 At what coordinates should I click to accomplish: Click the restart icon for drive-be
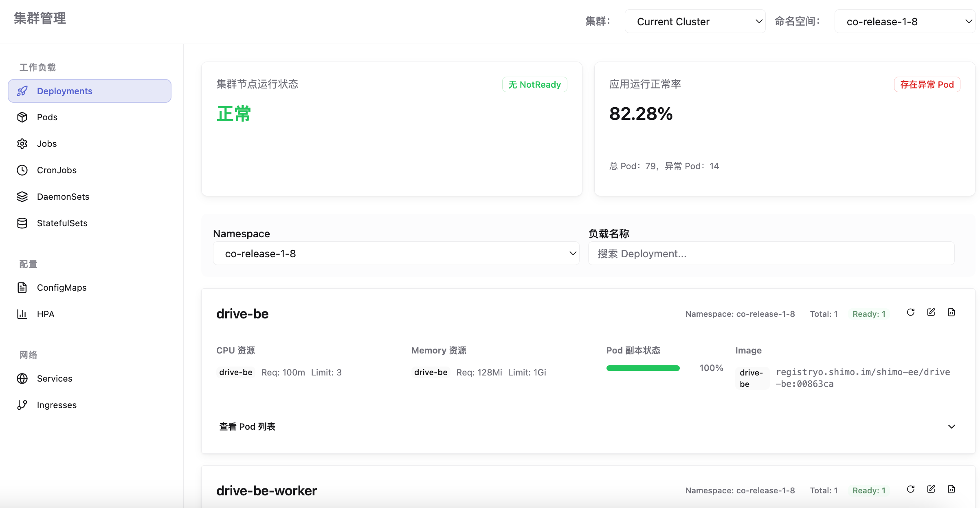click(x=911, y=312)
